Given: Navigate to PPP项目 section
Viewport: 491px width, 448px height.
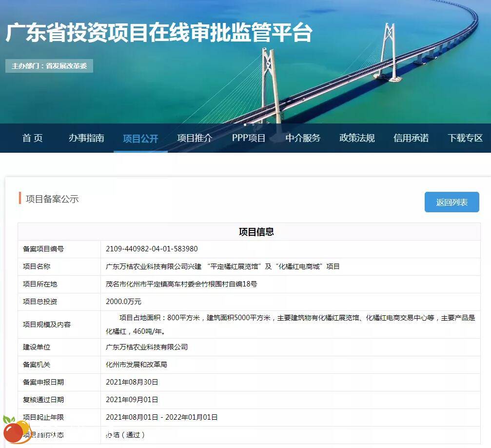Looking at the screenshot, I should click(x=249, y=138).
